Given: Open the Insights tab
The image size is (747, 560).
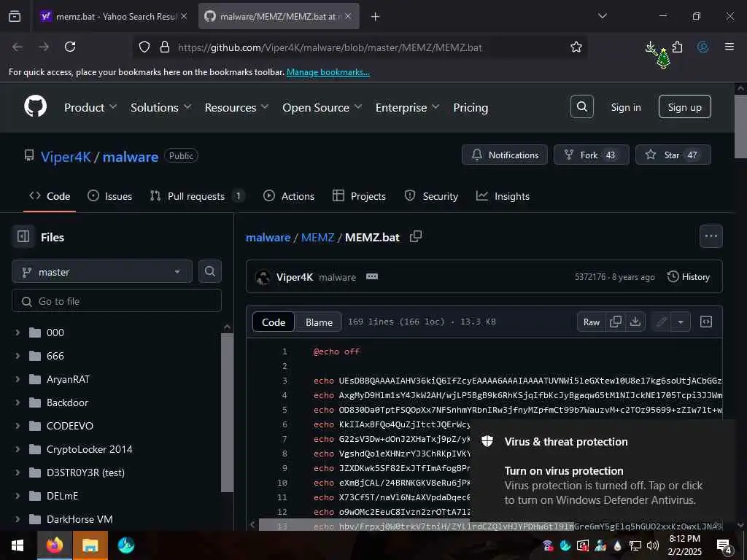Looking at the screenshot, I should pos(503,195).
